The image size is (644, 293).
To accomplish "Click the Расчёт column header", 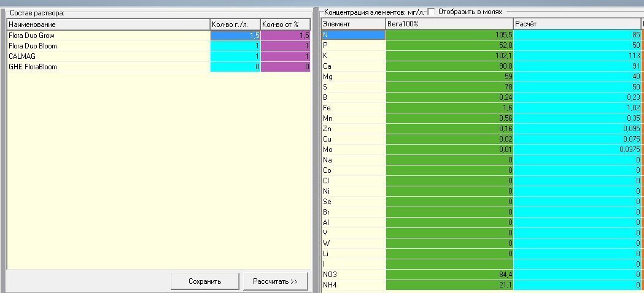I will (577, 24).
